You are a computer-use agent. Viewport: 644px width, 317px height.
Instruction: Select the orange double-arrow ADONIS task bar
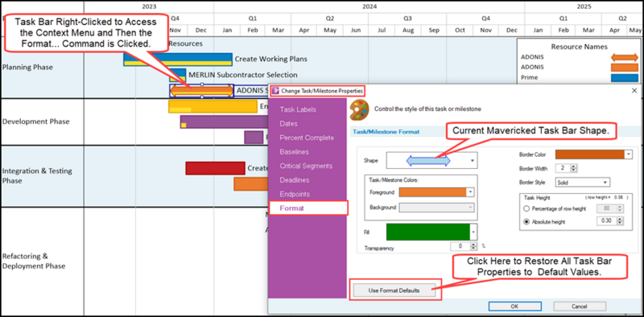click(x=202, y=91)
